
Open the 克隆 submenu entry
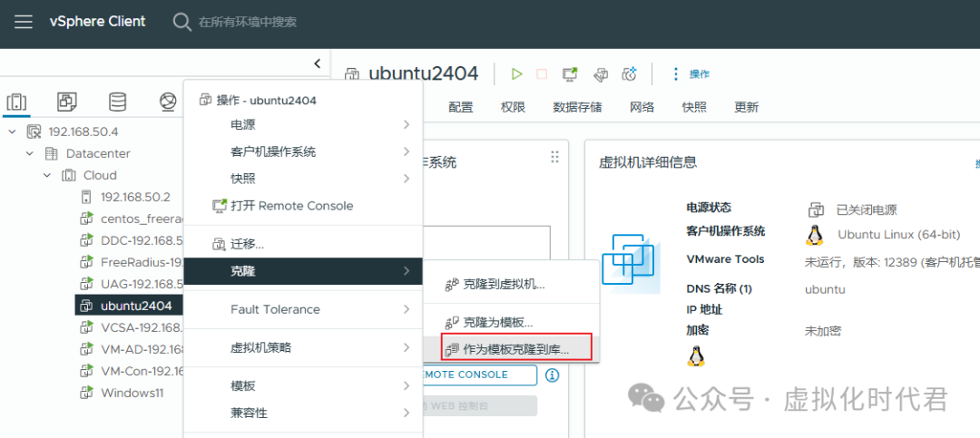[303, 271]
